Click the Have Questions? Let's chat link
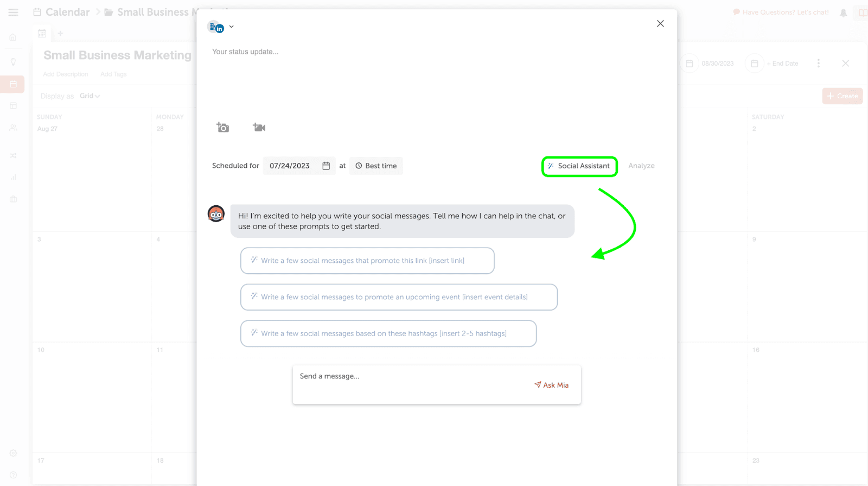 (781, 12)
